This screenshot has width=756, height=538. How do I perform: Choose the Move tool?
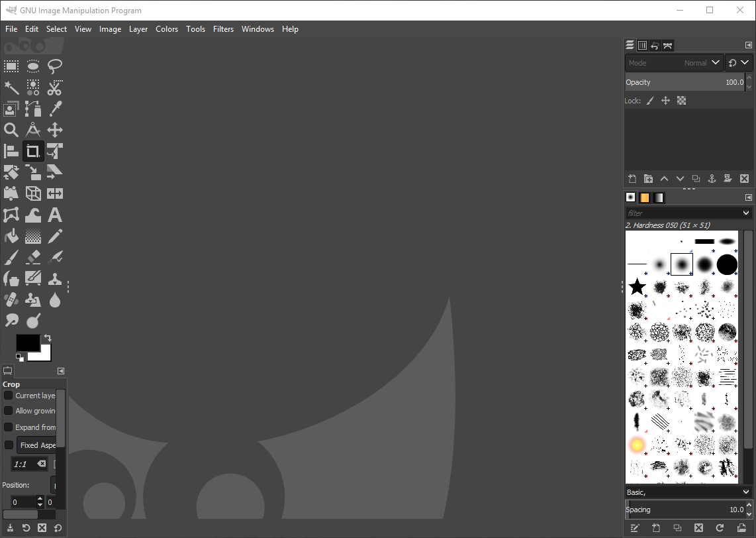click(54, 131)
